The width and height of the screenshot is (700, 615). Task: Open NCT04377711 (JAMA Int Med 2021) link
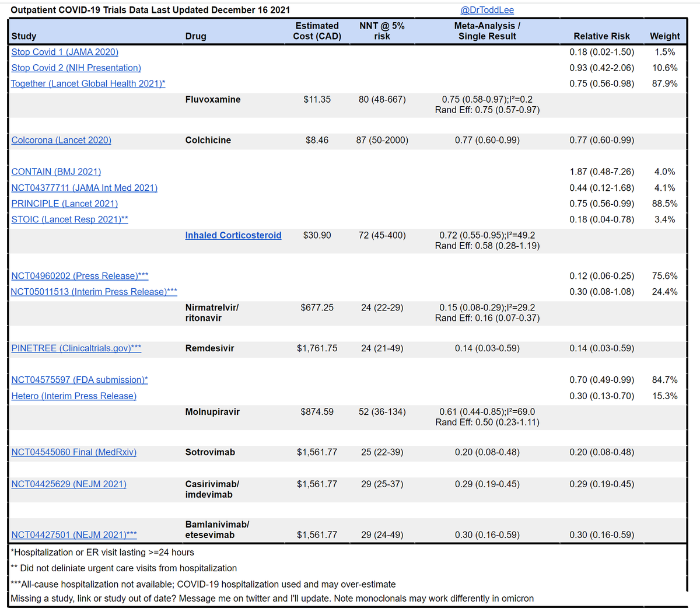click(84, 188)
